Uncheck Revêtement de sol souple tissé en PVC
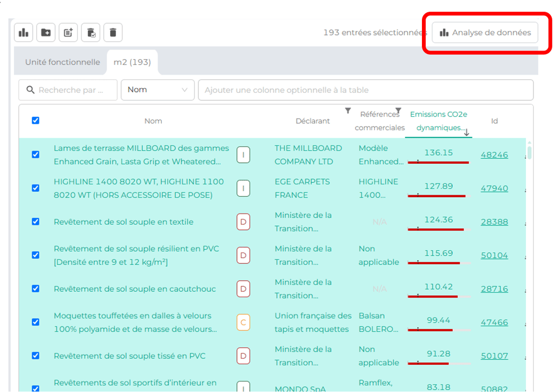556x392 pixels. pyautogui.click(x=35, y=355)
